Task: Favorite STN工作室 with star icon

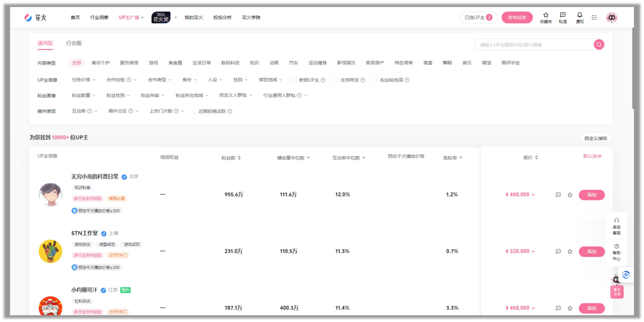Action: (570, 251)
